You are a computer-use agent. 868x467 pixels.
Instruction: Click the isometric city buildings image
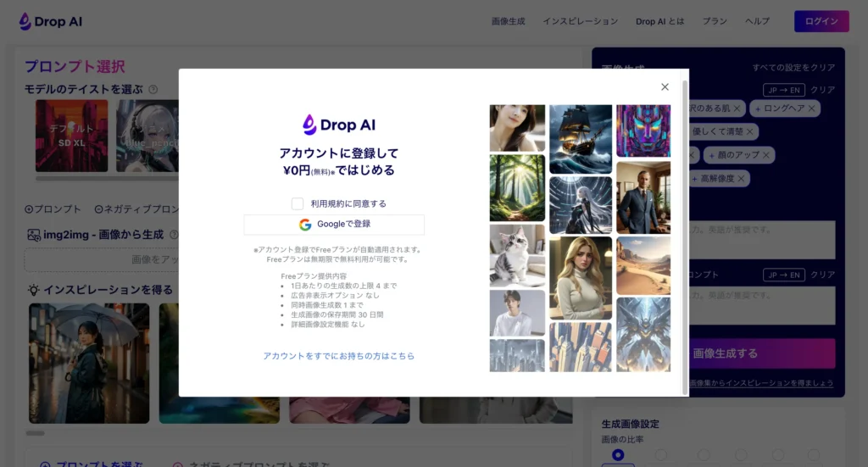(x=581, y=347)
